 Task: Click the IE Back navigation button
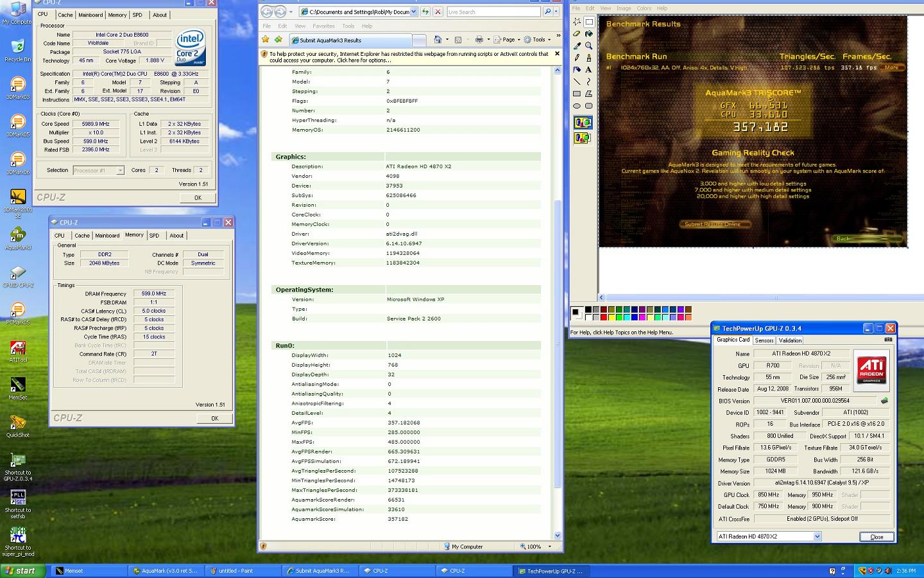coord(267,12)
